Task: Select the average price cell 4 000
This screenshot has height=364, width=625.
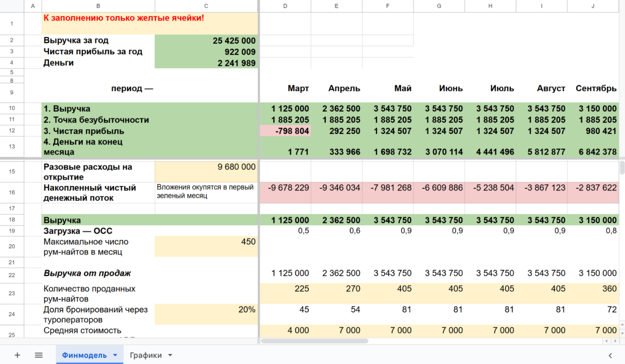Action: click(x=285, y=331)
